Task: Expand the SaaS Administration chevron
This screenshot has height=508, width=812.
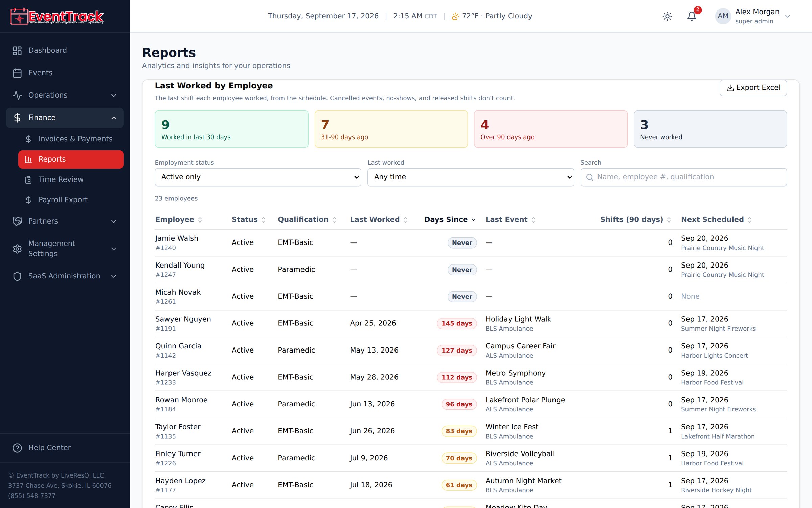Action: coord(114,276)
